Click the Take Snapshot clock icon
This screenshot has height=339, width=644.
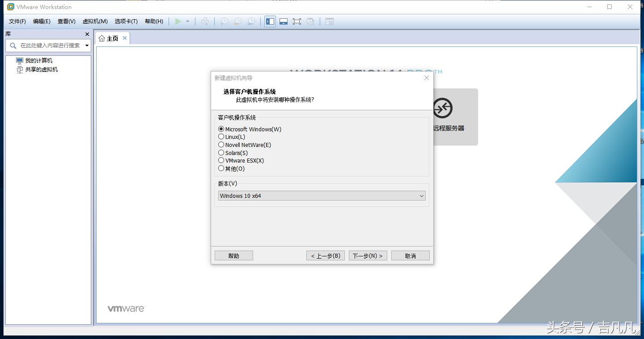coord(224,21)
